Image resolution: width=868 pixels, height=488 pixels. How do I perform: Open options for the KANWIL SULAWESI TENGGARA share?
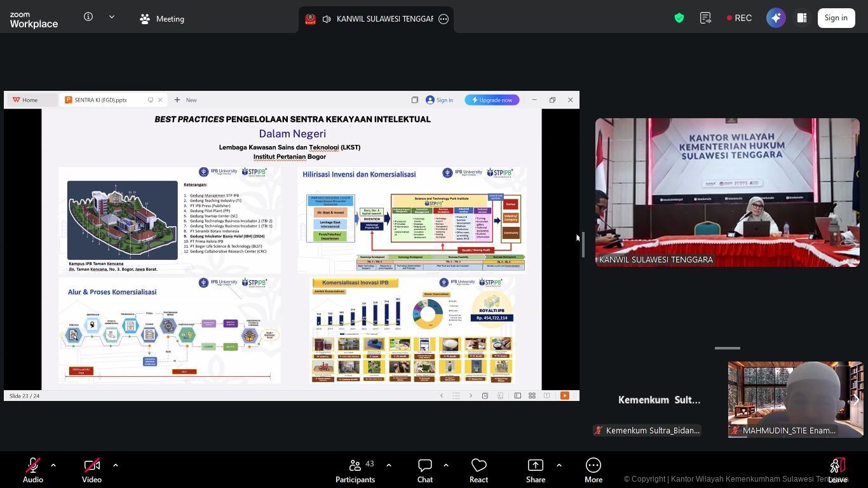[x=444, y=19]
